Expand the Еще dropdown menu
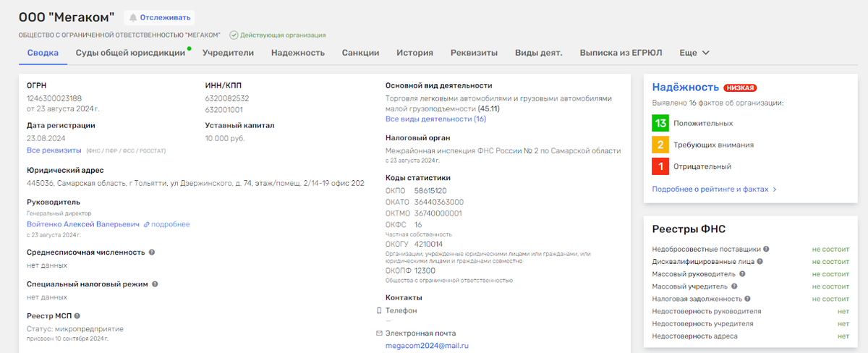Viewport: 868px width, 353px height. [x=694, y=53]
